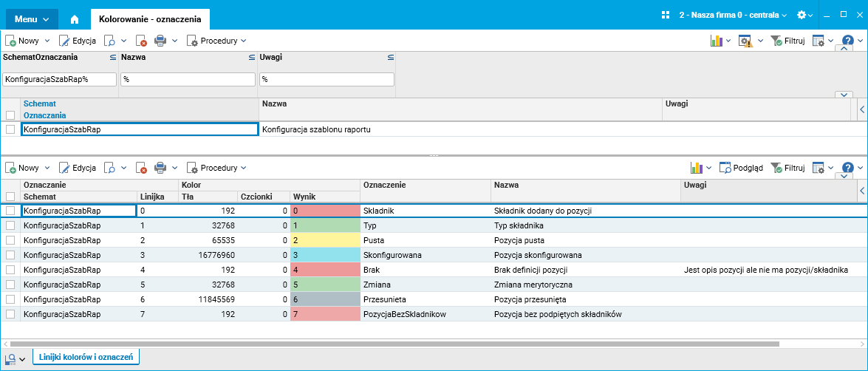Click Edycja in the upper toolbar

pyautogui.click(x=78, y=41)
